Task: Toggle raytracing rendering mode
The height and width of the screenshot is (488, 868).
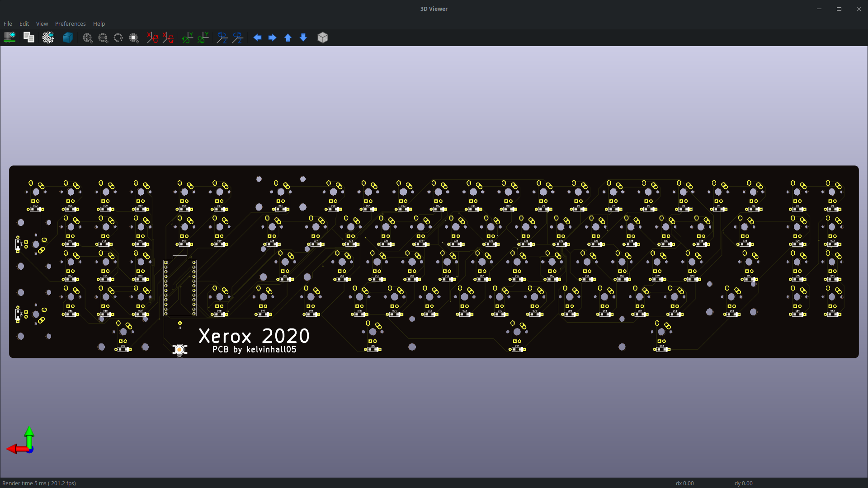Action: click(x=68, y=38)
